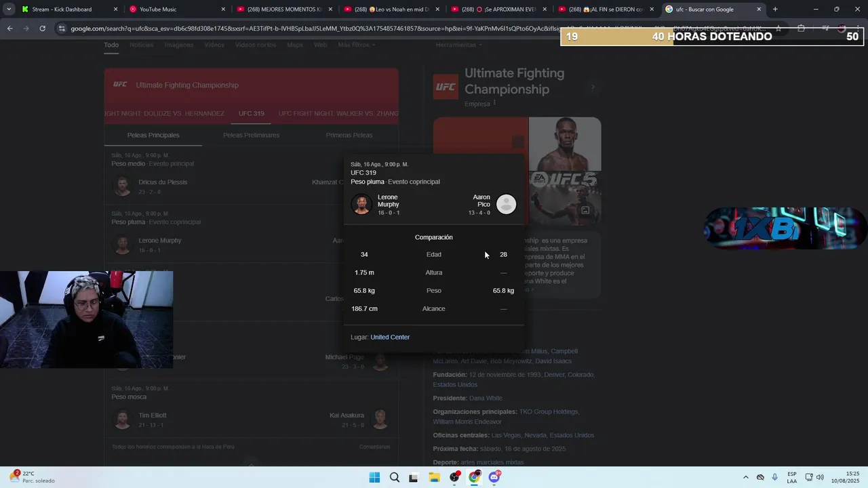The height and width of the screenshot is (488, 868).
Task: Open a new tab with plus button
Action: click(x=775, y=9)
